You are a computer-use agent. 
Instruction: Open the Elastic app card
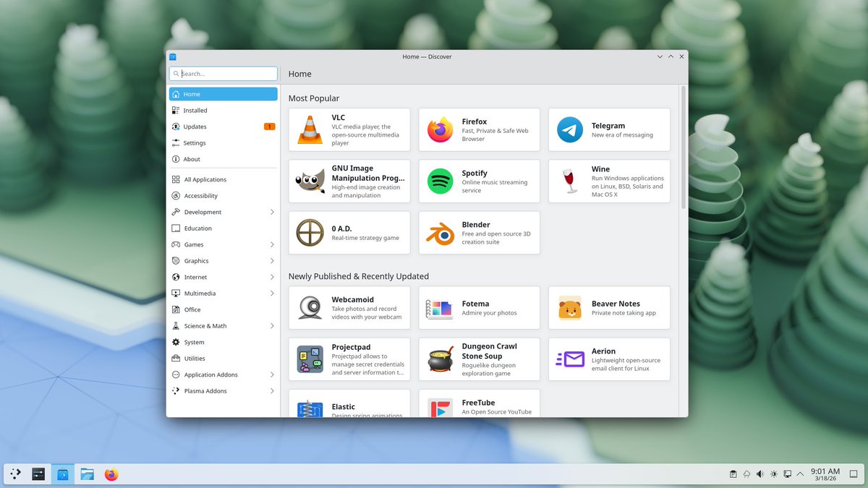click(x=349, y=403)
